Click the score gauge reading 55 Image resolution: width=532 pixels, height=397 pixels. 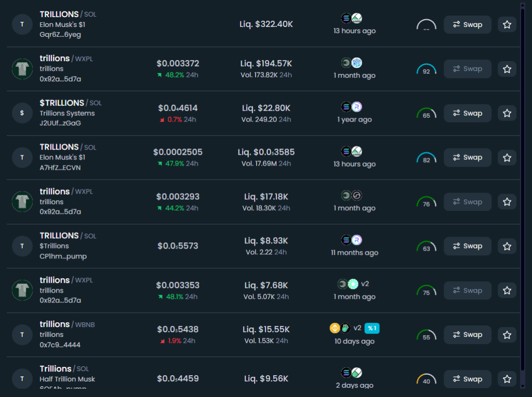click(426, 336)
